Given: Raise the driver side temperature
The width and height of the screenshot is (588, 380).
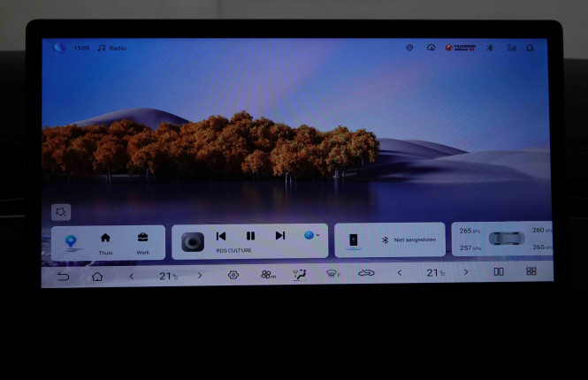Looking at the screenshot, I should [200, 276].
